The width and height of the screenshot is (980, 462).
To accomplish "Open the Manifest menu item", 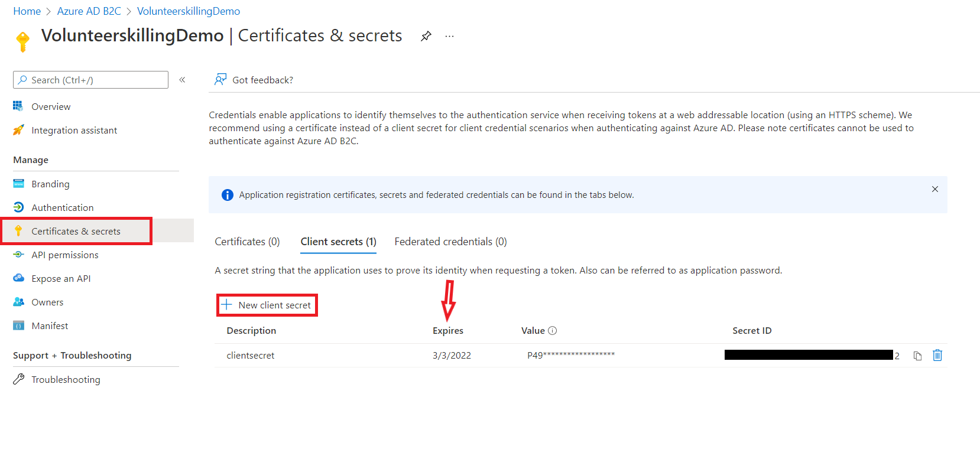I will (50, 326).
